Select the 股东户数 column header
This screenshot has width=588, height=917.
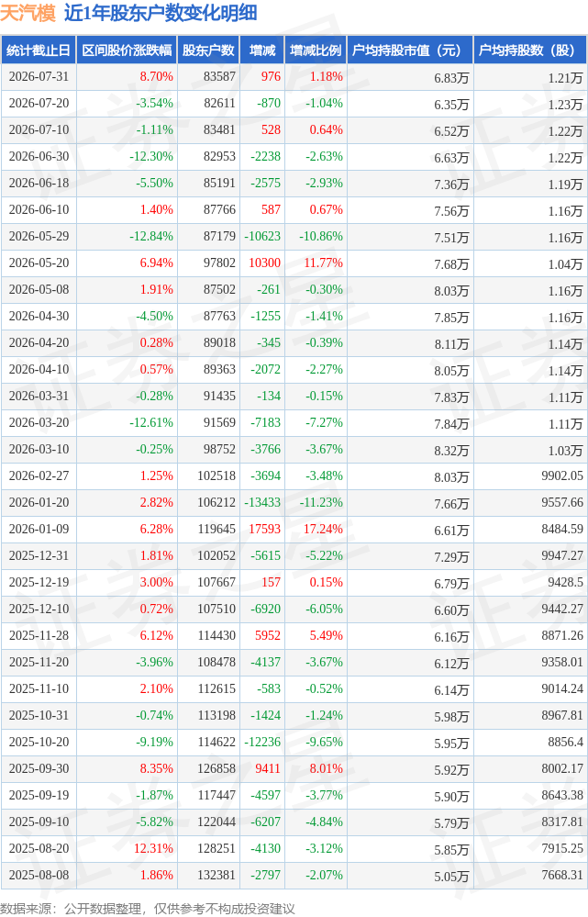click(208, 50)
